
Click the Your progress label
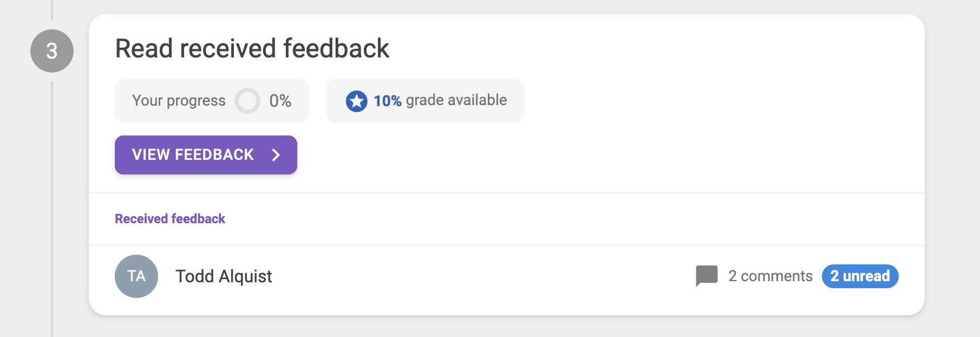pyautogui.click(x=179, y=101)
